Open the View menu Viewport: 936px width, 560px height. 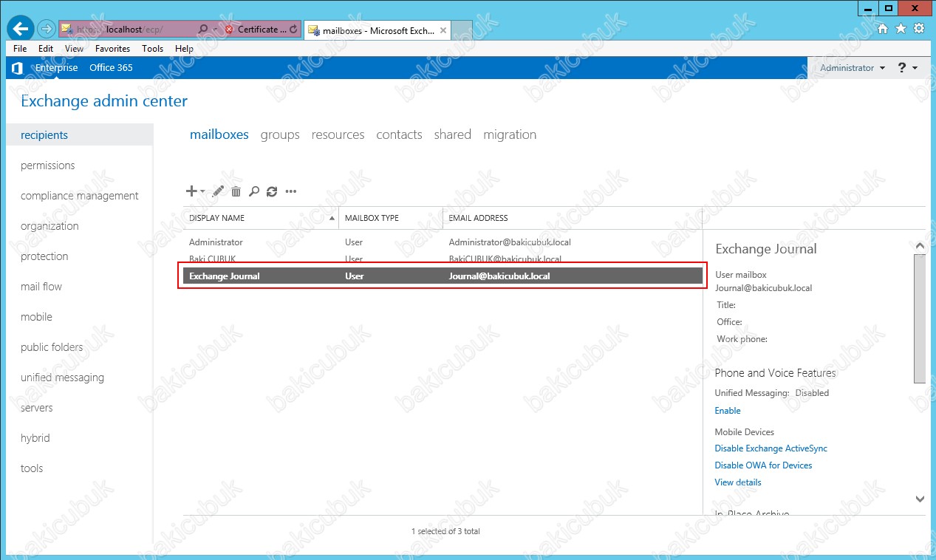coord(74,49)
